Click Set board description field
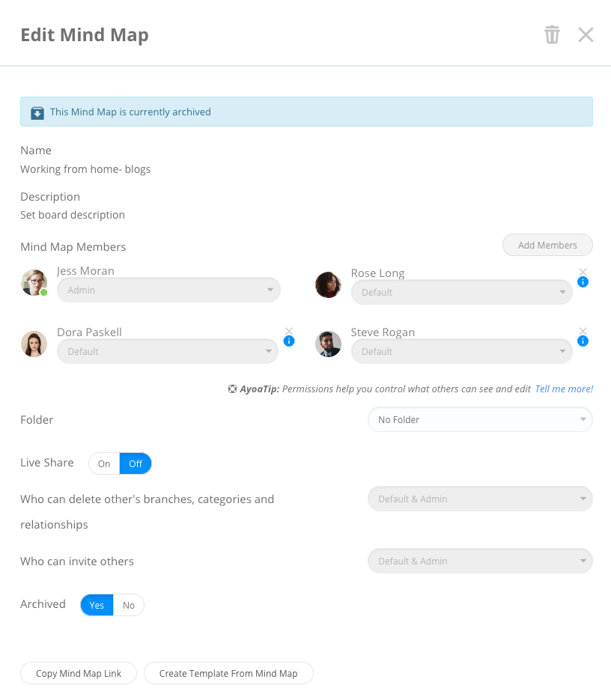 coord(73,215)
